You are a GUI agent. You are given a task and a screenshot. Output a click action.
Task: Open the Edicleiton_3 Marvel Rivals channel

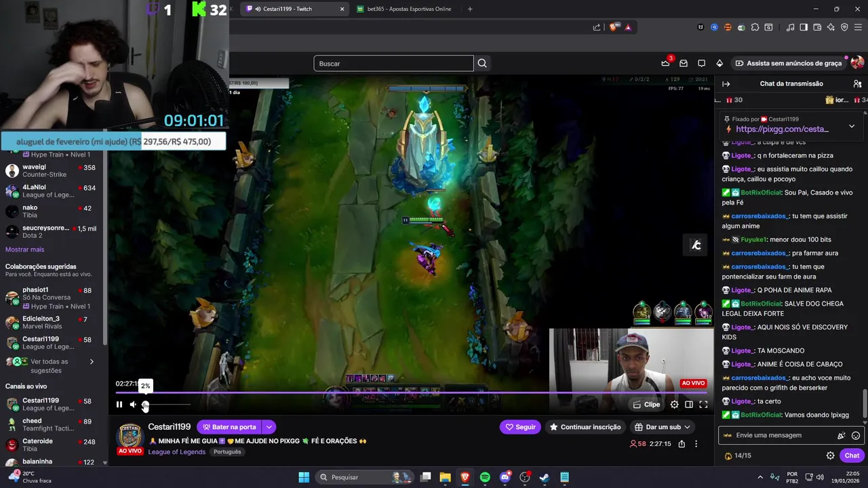click(x=51, y=323)
